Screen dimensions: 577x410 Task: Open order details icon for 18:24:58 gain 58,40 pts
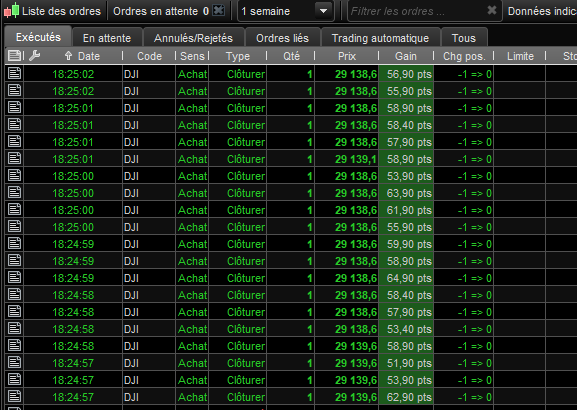(14, 294)
